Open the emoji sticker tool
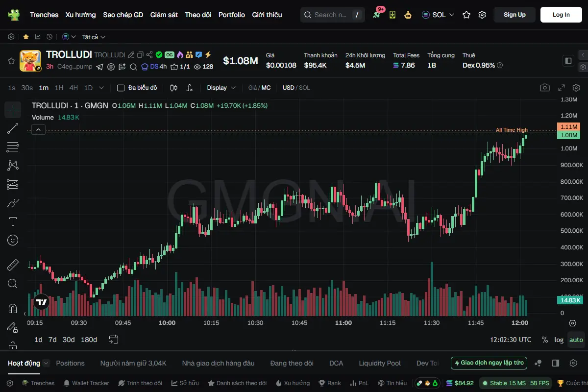The height and width of the screenshot is (392, 588). [13, 240]
